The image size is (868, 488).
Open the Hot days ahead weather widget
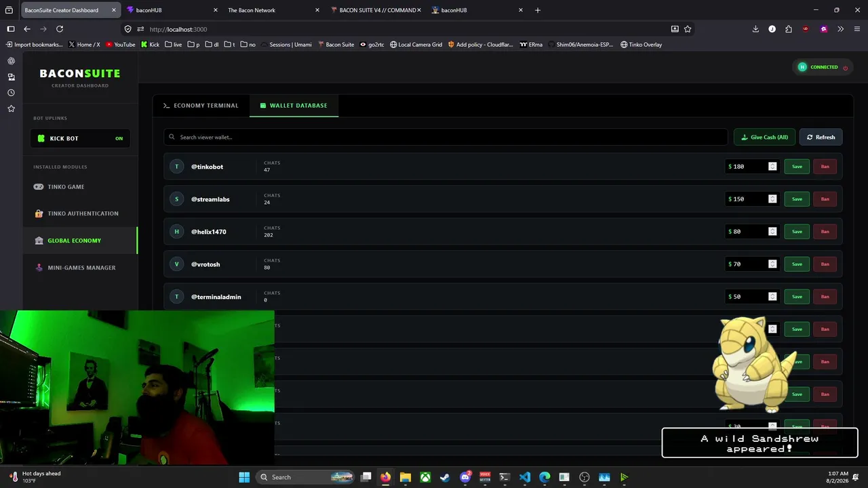point(35,477)
